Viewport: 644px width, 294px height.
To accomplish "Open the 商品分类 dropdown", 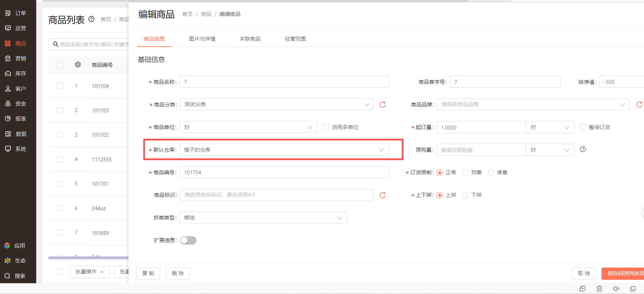I will (277, 104).
